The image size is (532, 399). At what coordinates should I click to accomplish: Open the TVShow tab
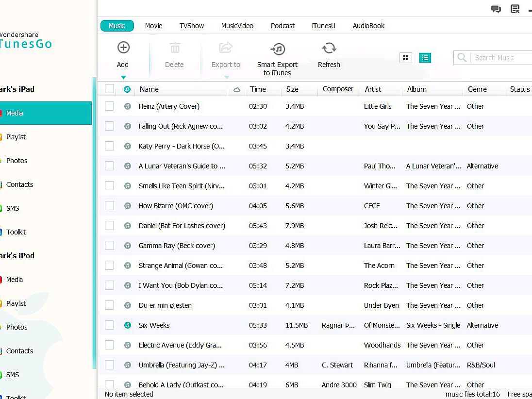192,26
